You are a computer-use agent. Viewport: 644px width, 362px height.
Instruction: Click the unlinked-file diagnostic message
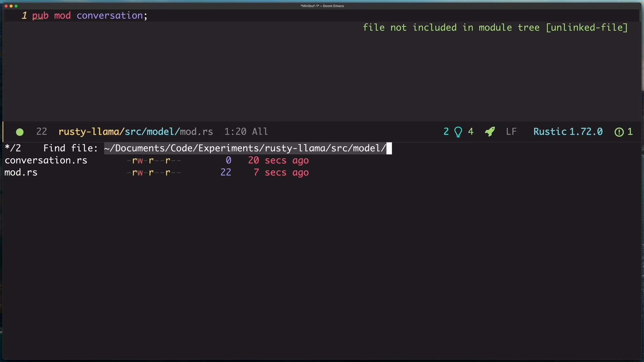tap(495, 27)
